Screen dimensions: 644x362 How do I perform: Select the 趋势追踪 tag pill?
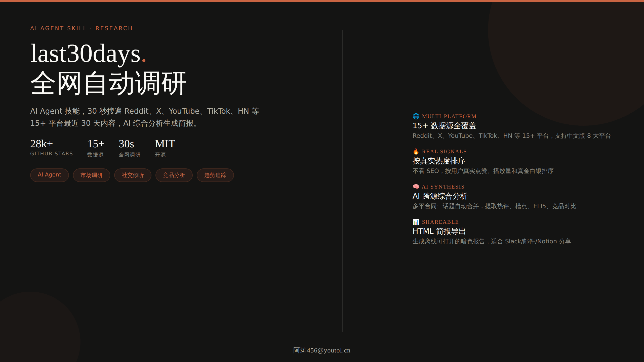215,175
